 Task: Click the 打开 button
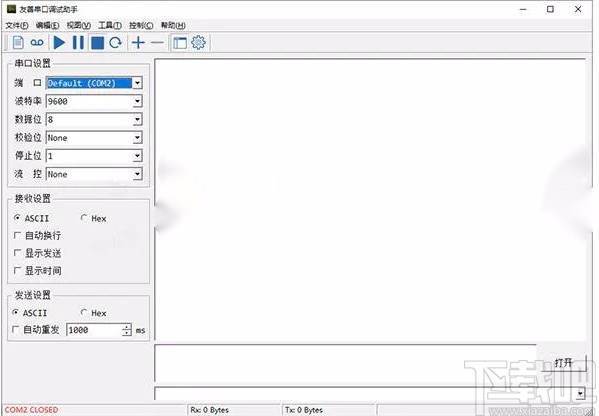pos(563,363)
